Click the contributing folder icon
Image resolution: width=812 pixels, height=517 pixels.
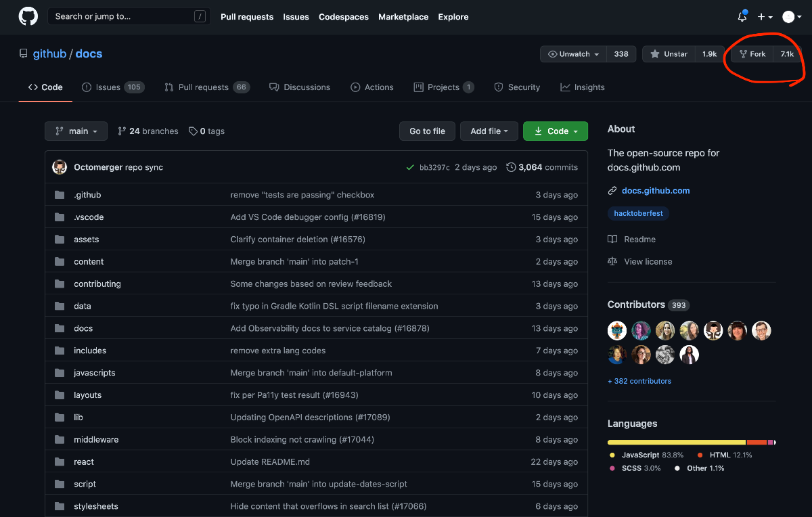coord(60,284)
